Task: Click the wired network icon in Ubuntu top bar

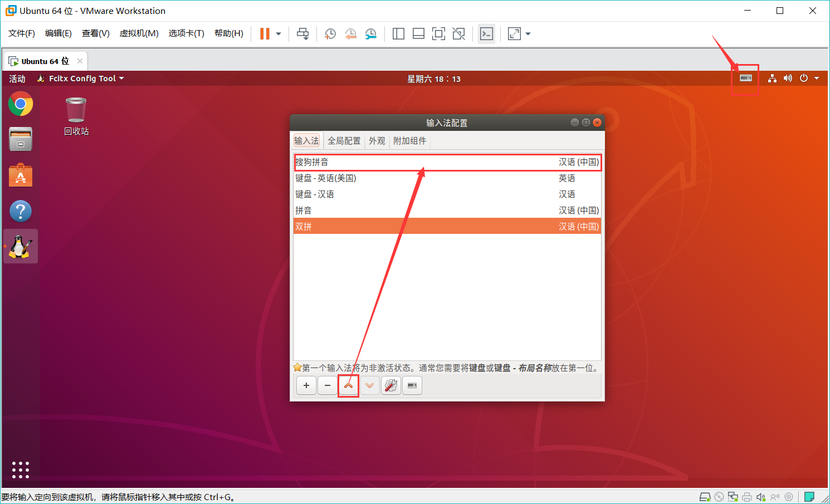Action: pyautogui.click(x=772, y=79)
